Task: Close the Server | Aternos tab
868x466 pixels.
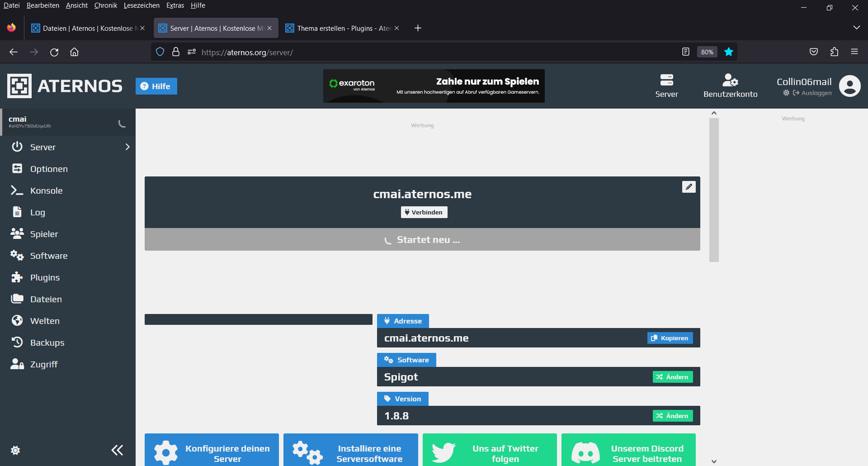Action: tap(269, 28)
